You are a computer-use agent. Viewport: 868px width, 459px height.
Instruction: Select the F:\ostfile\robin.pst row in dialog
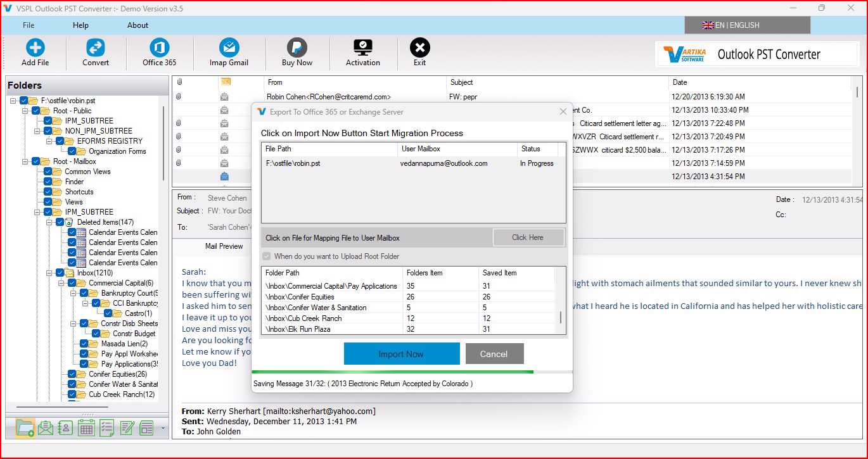[x=413, y=163]
